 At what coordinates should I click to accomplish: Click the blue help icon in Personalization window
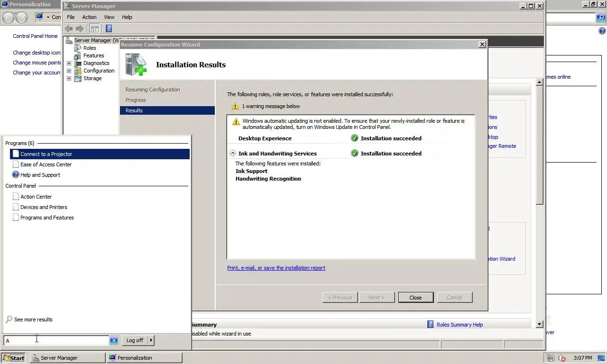coord(602,31)
